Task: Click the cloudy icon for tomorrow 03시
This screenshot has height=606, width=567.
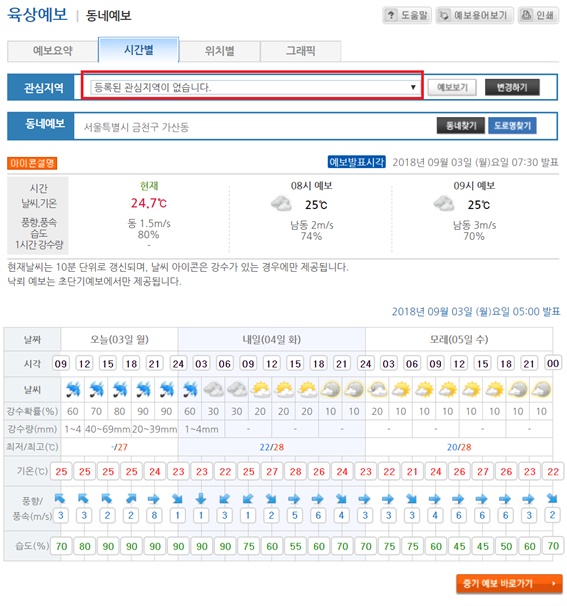Action: (x=213, y=390)
